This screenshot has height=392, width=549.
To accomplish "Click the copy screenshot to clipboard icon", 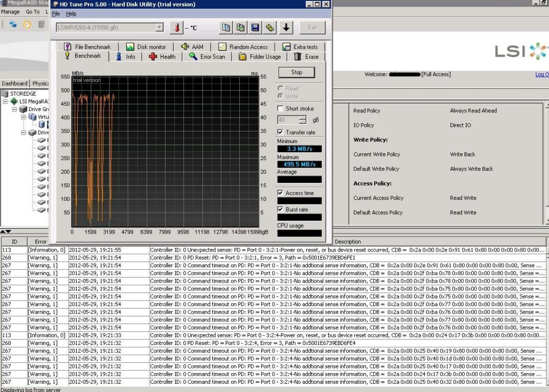I will pos(241,28).
